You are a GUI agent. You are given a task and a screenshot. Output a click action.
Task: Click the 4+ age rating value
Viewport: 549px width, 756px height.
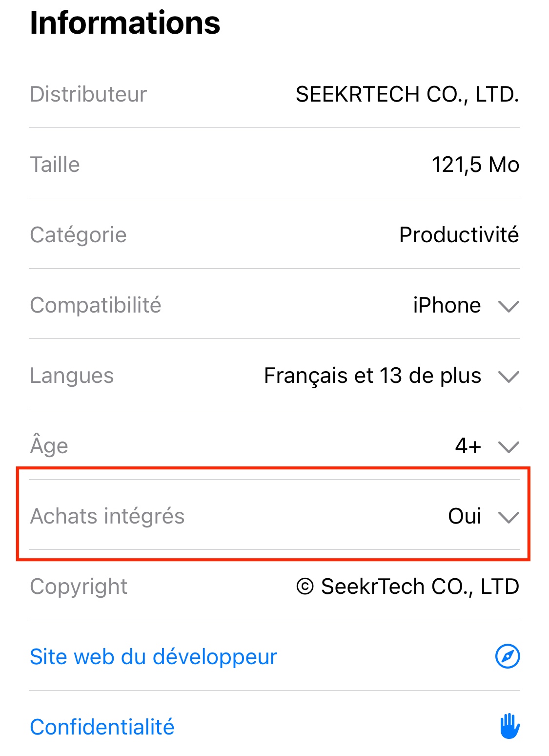click(468, 446)
